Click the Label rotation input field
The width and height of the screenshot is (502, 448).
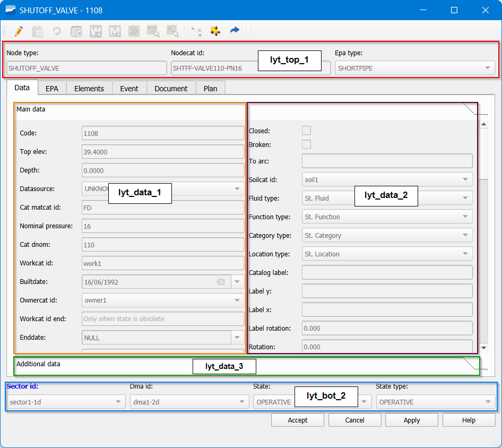click(x=387, y=328)
